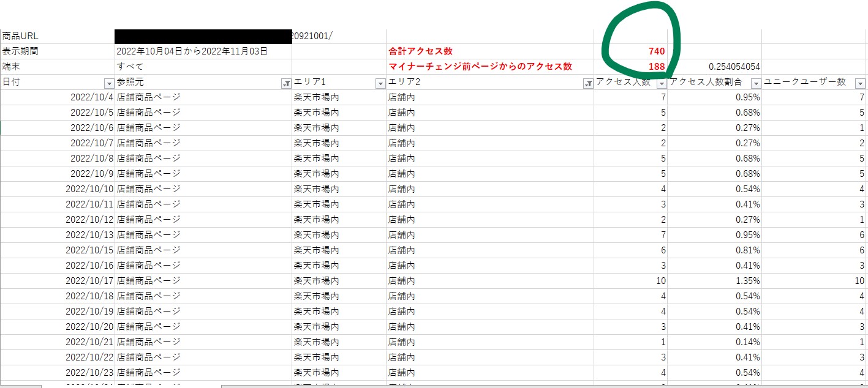This screenshot has height=388, width=868.
Task: Expand the アクセス人数割合 filter dropdown
Action: pyautogui.click(x=755, y=83)
